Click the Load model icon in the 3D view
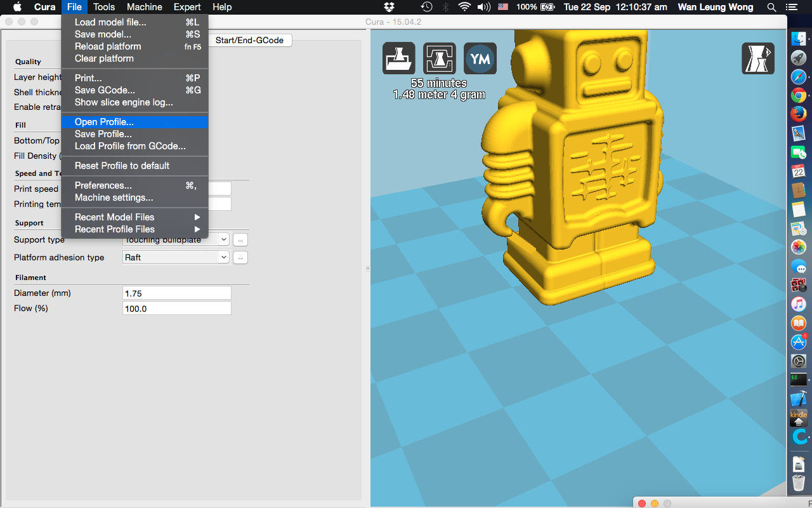The width and height of the screenshot is (812, 508). click(x=399, y=58)
